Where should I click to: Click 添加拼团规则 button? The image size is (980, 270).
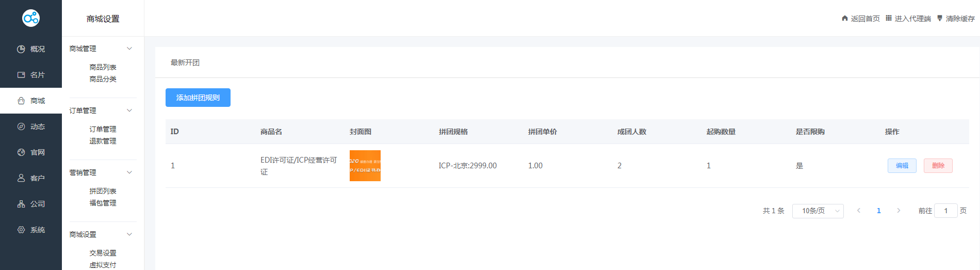198,98
